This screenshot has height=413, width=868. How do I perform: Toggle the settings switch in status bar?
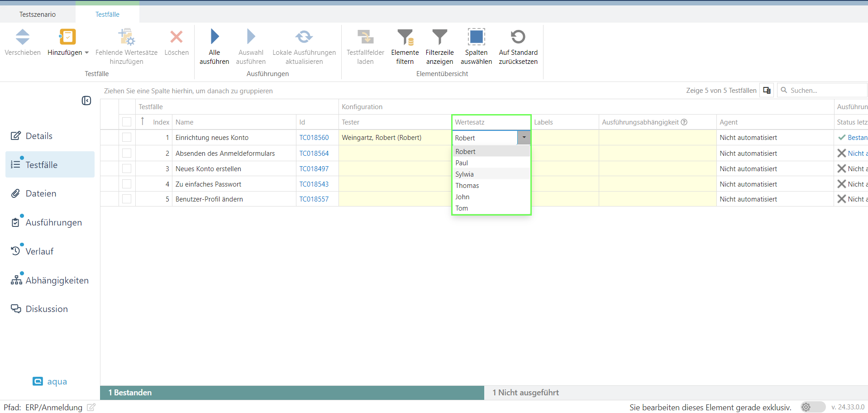point(812,407)
